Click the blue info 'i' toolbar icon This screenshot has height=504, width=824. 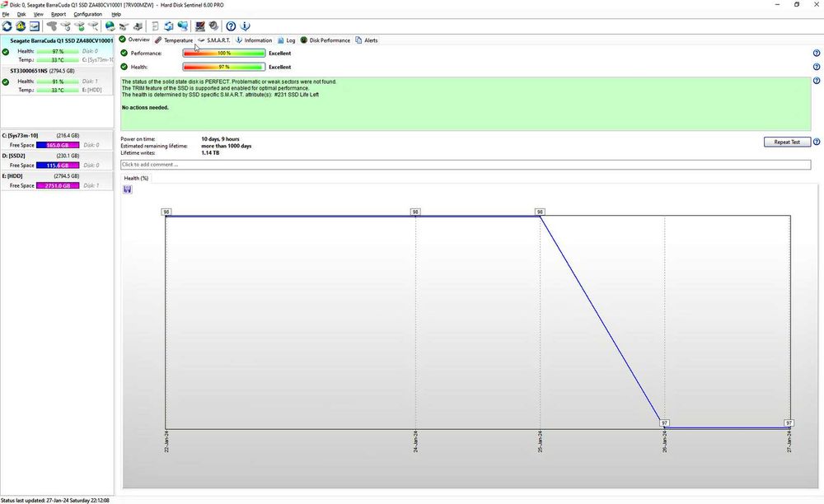(x=245, y=26)
